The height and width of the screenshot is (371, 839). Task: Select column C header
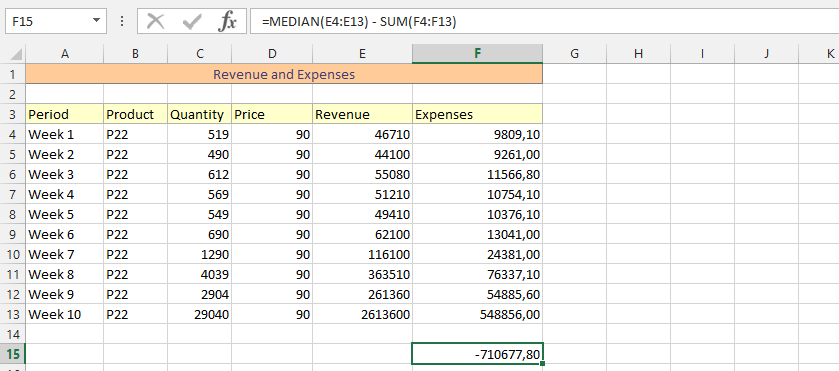point(200,54)
